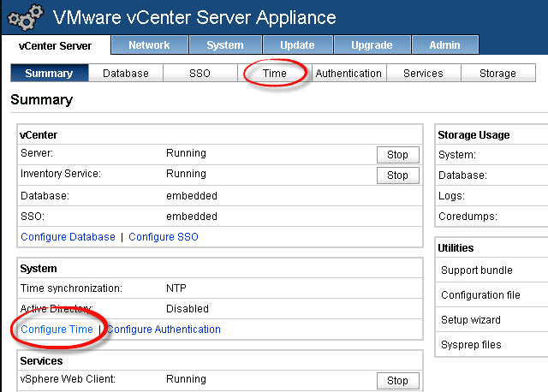The width and height of the screenshot is (548, 392).
Task: Click the vCenter section heading
Action: [39, 135]
